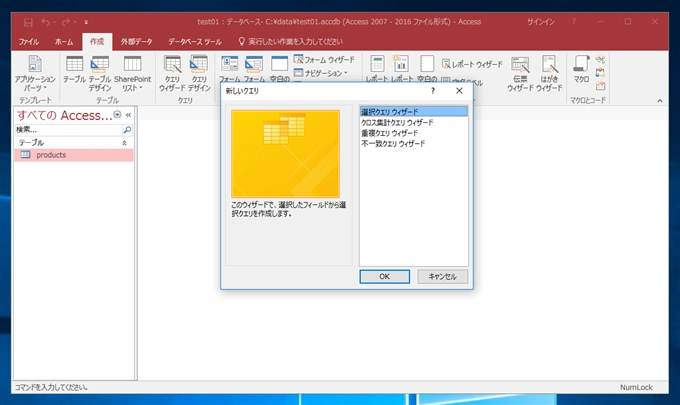The width and height of the screenshot is (680, 405).
Task: Click the テーブル (Table) ribbon icon
Action: point(75,69)
